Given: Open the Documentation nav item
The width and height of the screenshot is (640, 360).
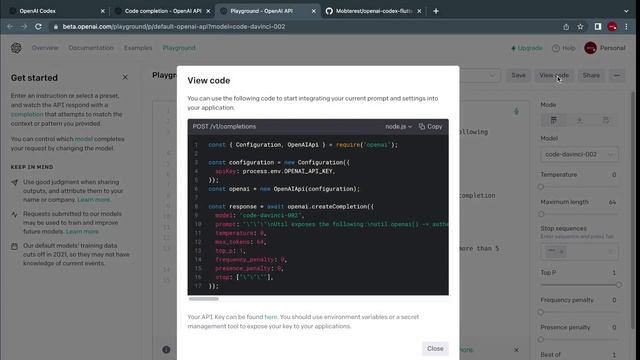Looking at the screenshot, I should 91,48.
